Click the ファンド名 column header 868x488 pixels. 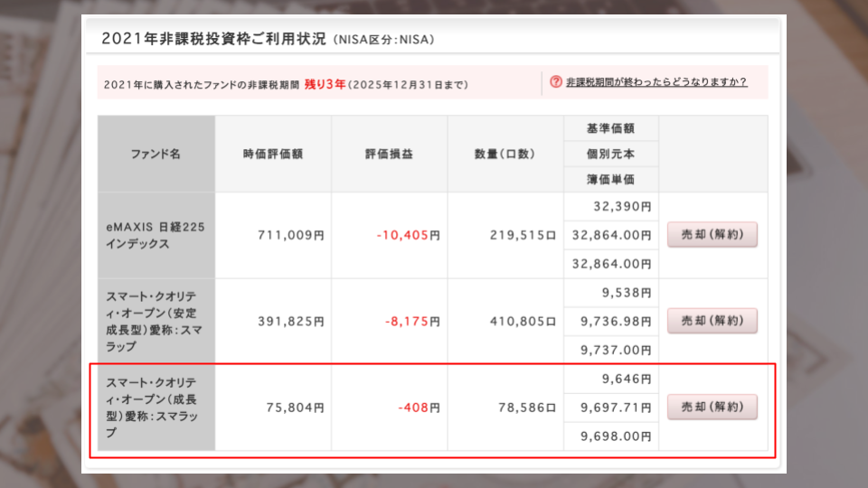pyautogui.click(x=156, y=155)
